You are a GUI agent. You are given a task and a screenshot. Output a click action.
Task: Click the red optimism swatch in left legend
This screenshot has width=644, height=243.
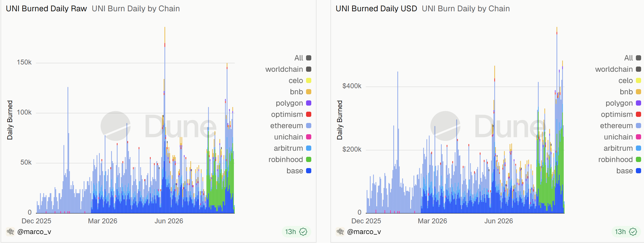click(309, 114)
